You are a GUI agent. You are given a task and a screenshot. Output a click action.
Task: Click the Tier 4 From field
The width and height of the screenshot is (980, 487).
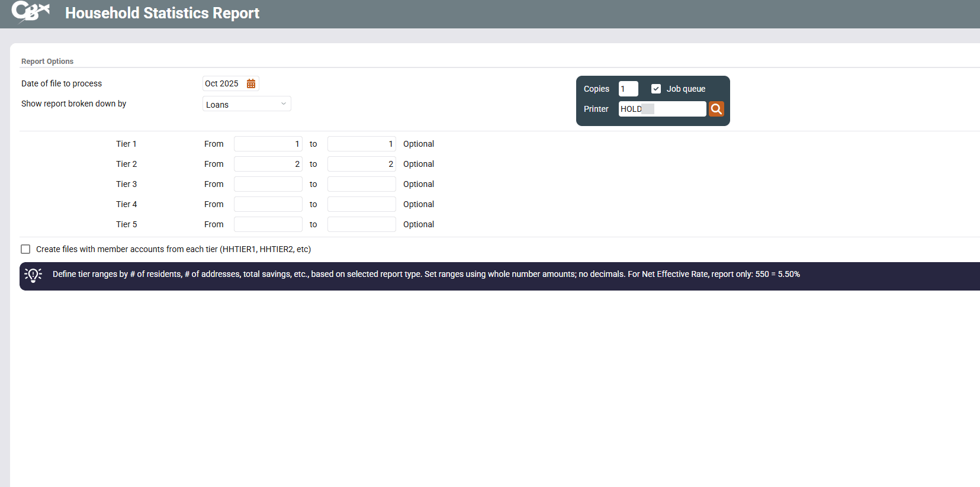[x=268, y=204]
